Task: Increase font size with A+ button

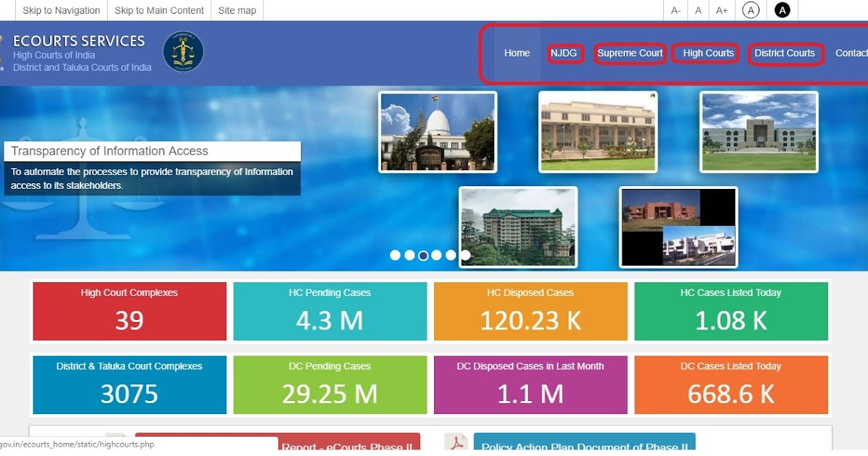Action: [722, 10]
